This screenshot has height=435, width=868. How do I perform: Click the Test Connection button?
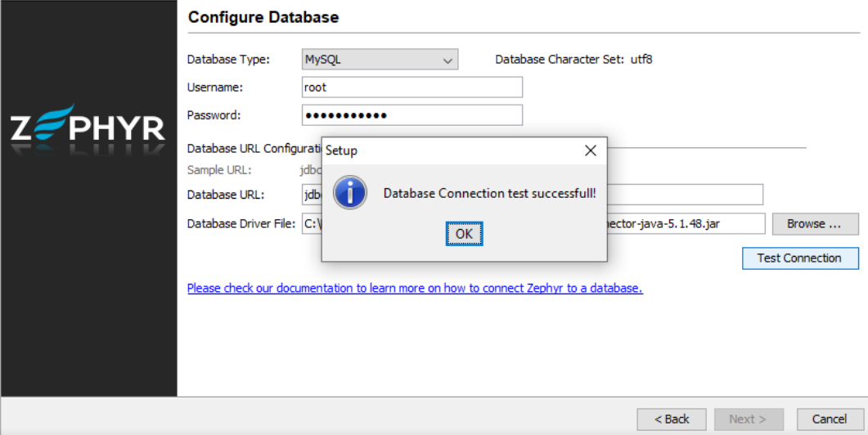coord(799,258)
